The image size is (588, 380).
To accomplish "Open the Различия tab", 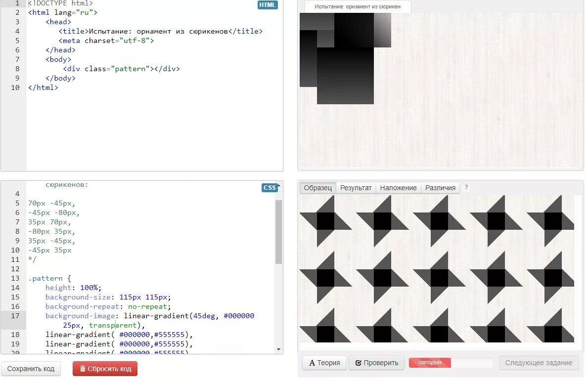I will [440, 188].
